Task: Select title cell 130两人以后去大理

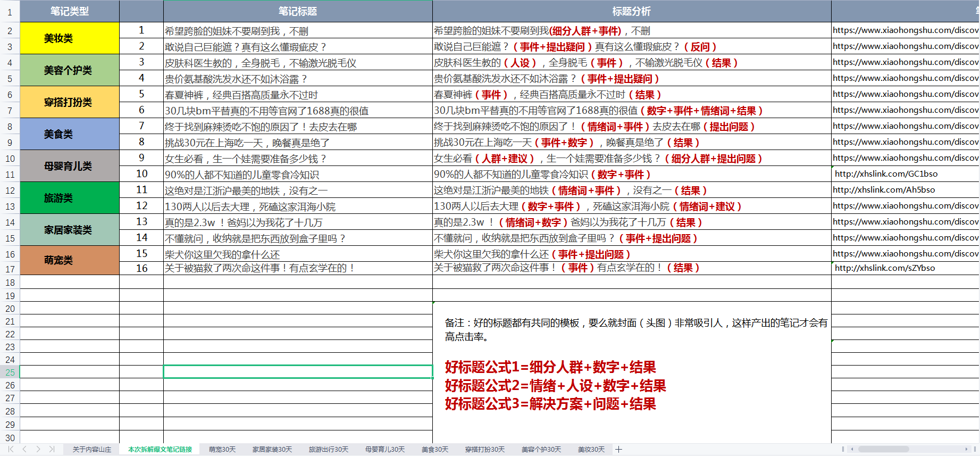Action: tap(298, 206)
